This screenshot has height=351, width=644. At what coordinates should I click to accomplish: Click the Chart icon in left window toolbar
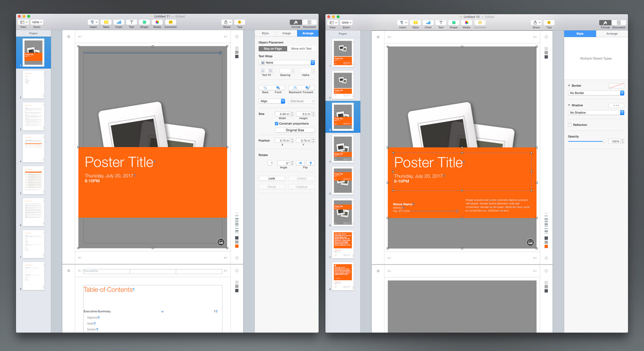point(119,22)
